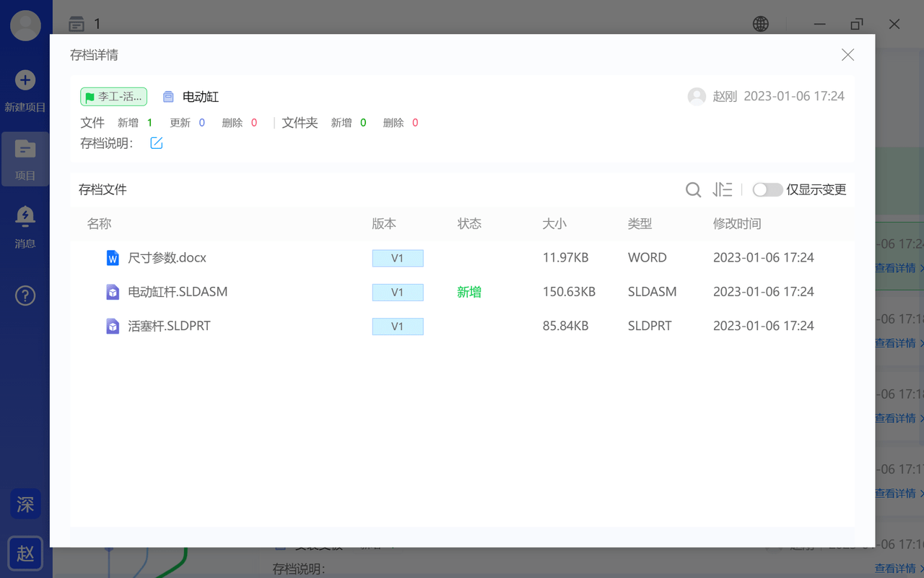This screenshot has height=578, width=924.
Task: Minimize the main window
Action: [x=819, y=24]
